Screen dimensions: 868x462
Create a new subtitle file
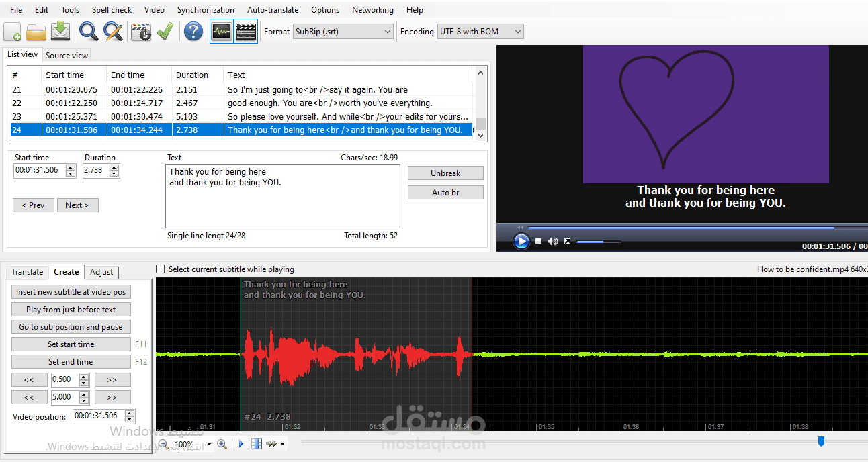(x=13, y=31)
